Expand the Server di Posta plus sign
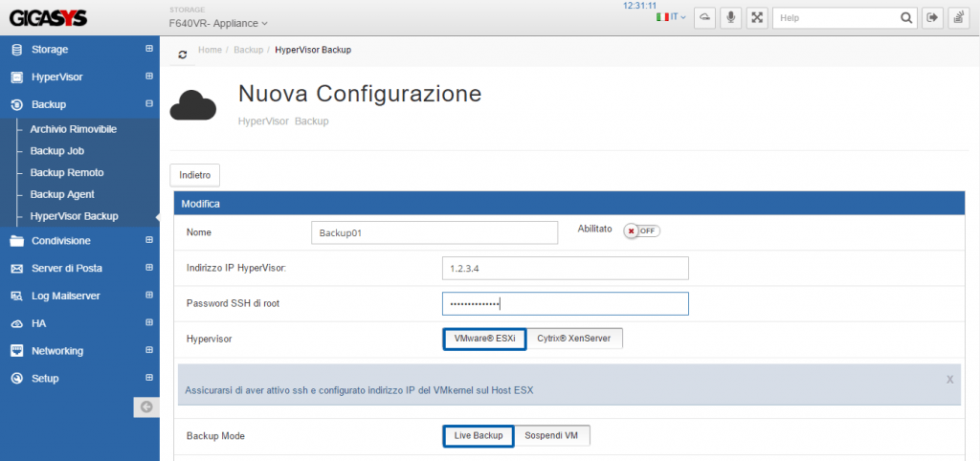 [148, 268]
